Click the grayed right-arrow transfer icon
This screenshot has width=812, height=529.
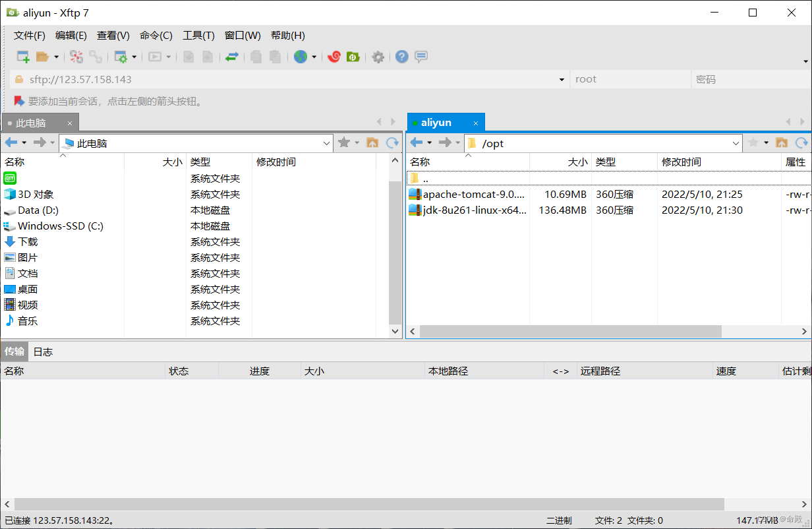pos(208,57)
